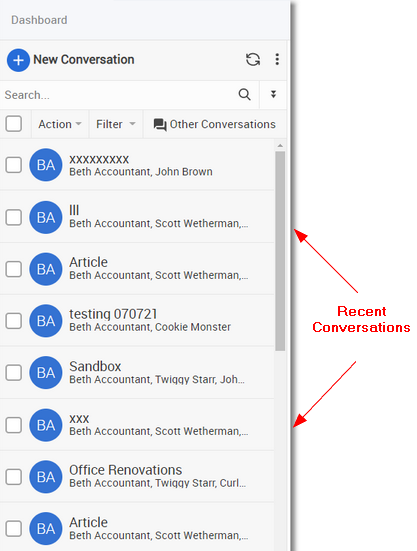Click the magnifying glass search icon

[x=245, y=94]
